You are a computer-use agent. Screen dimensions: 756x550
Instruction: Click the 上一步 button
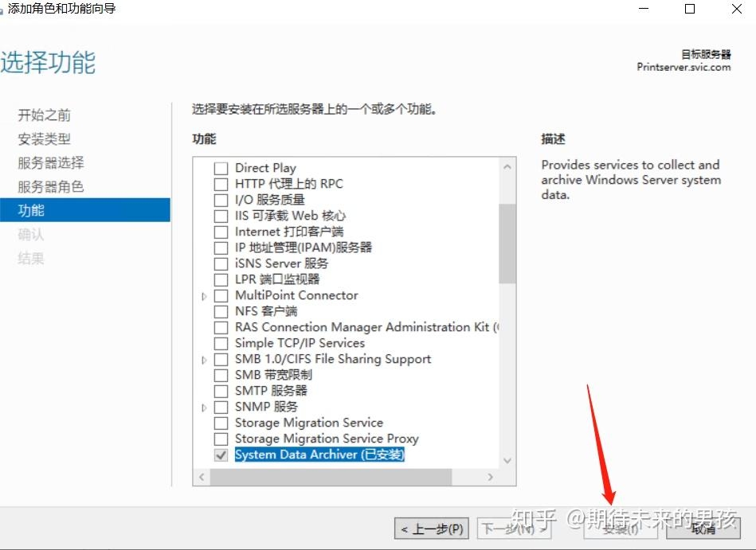[431, 529]
